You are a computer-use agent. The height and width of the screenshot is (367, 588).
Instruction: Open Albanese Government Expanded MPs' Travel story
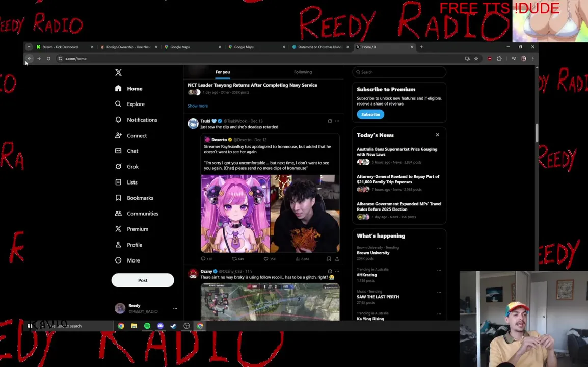pos(399,207)
